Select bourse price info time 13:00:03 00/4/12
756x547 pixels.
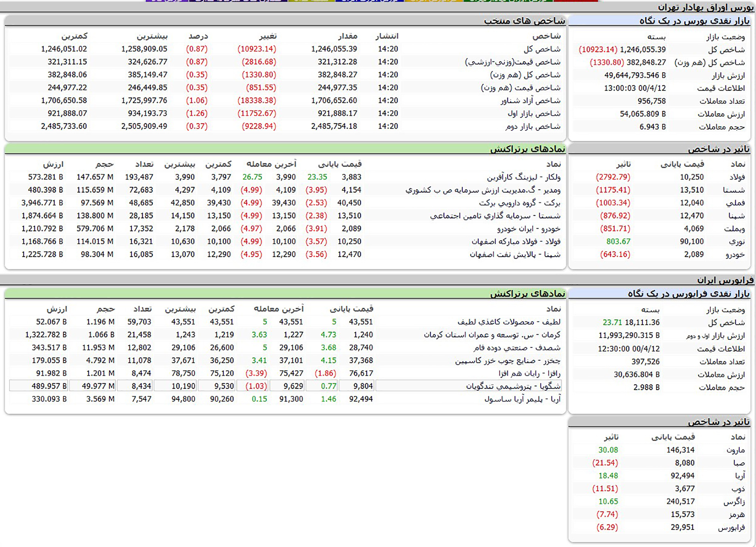click(635, 88)
